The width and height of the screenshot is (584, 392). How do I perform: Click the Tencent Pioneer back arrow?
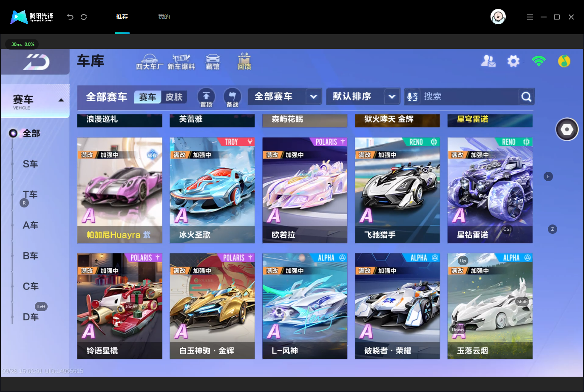[70, 17]
